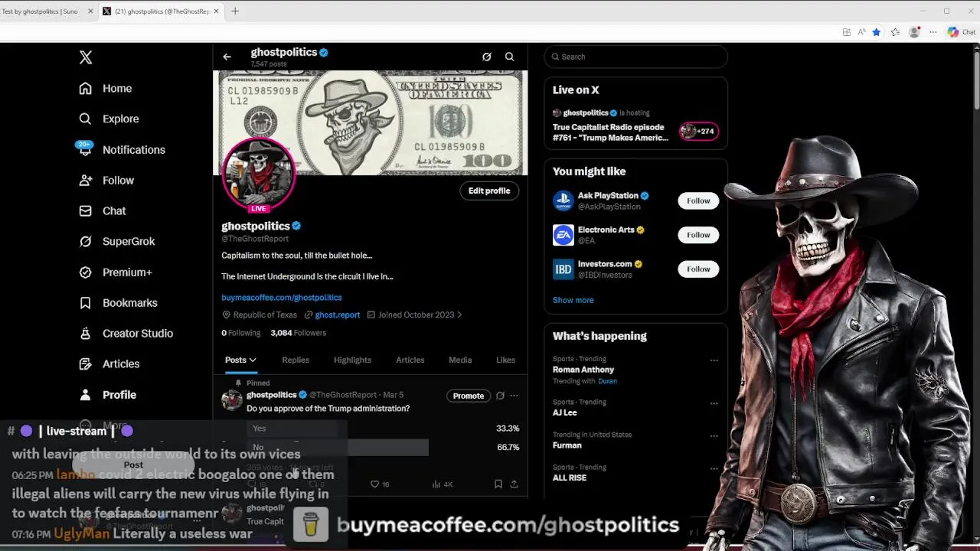Open Electronic Arts profile name
This screenshot has height=551, width=980.
point(606,230)
